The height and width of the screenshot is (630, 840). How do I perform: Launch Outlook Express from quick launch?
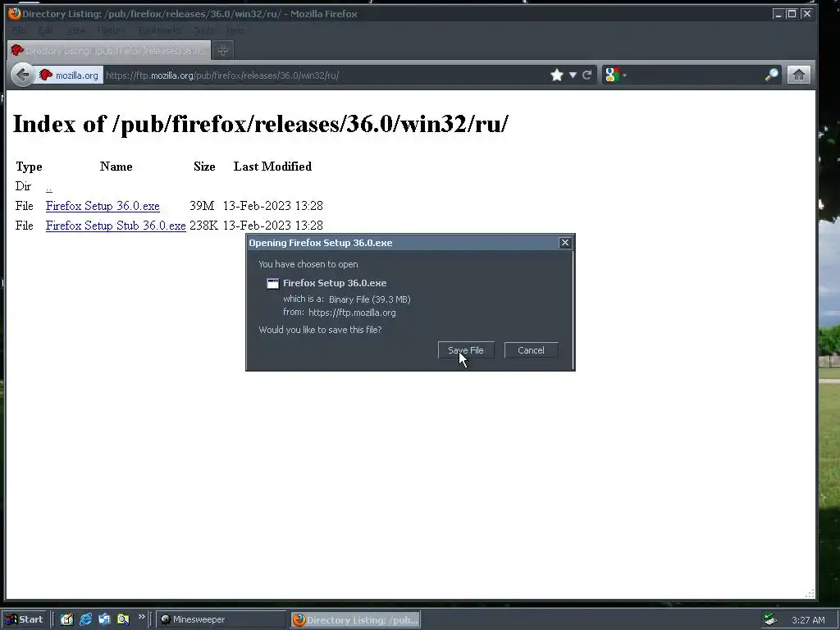coord(104,619)
